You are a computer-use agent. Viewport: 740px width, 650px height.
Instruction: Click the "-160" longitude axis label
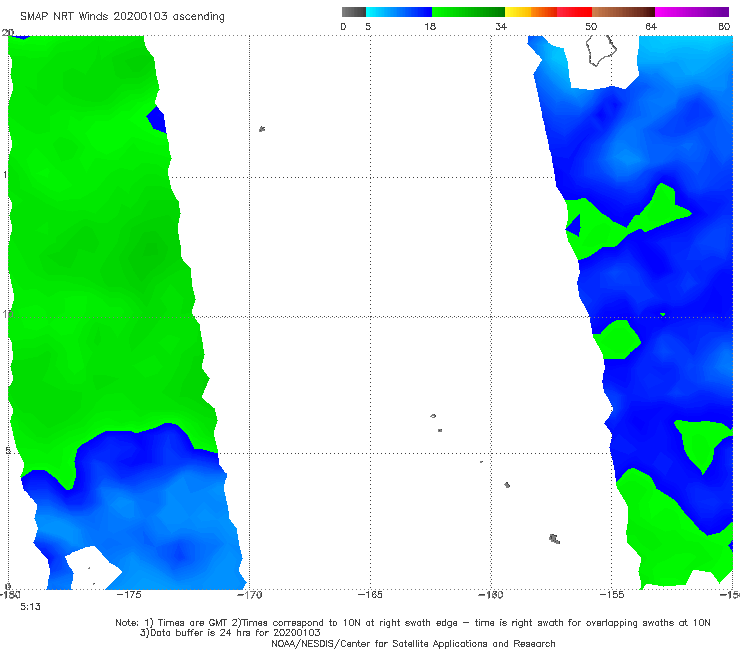tap(491, 595)
